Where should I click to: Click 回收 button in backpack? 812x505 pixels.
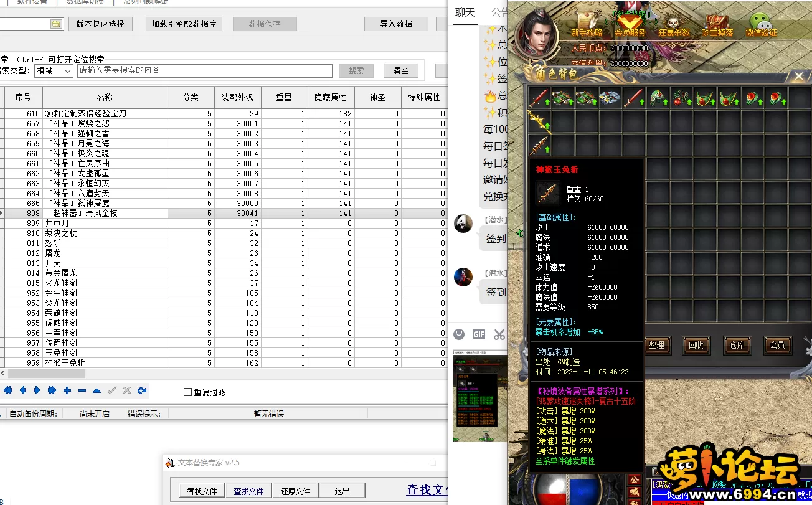696,345
